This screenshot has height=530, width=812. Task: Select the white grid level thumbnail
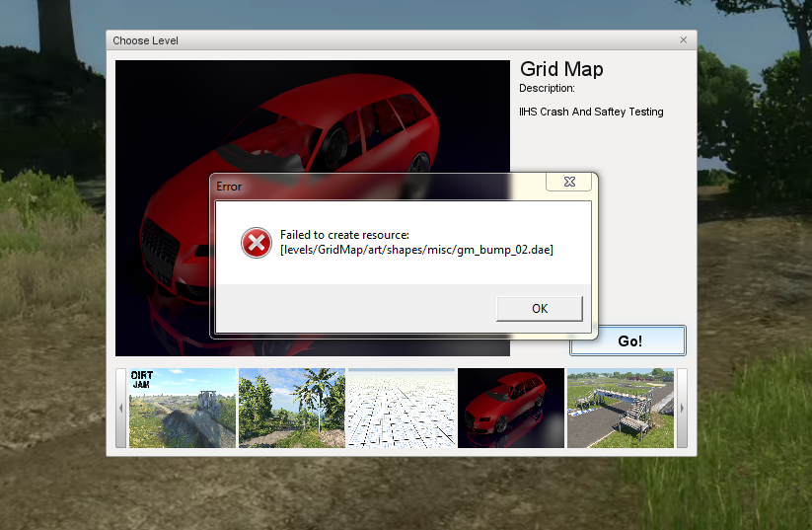pos(402,408)
